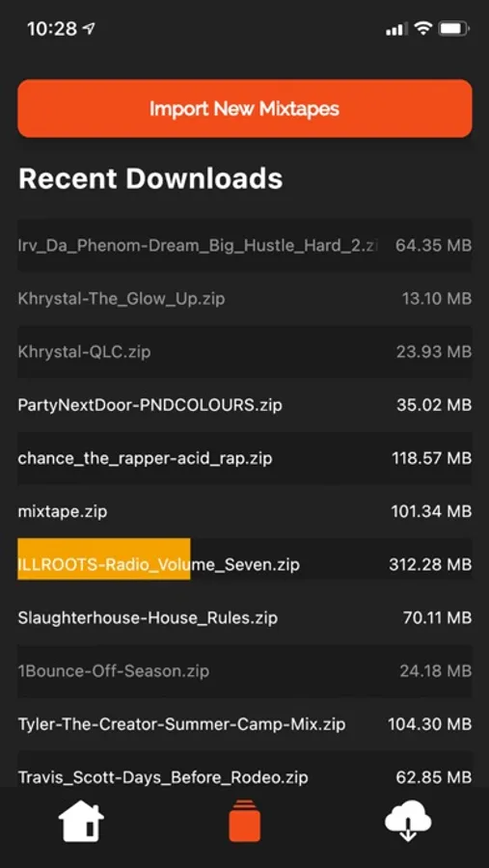Tap Import New Mixtapes button
This screenshot has width=489, height=868.
pos(245,108)
